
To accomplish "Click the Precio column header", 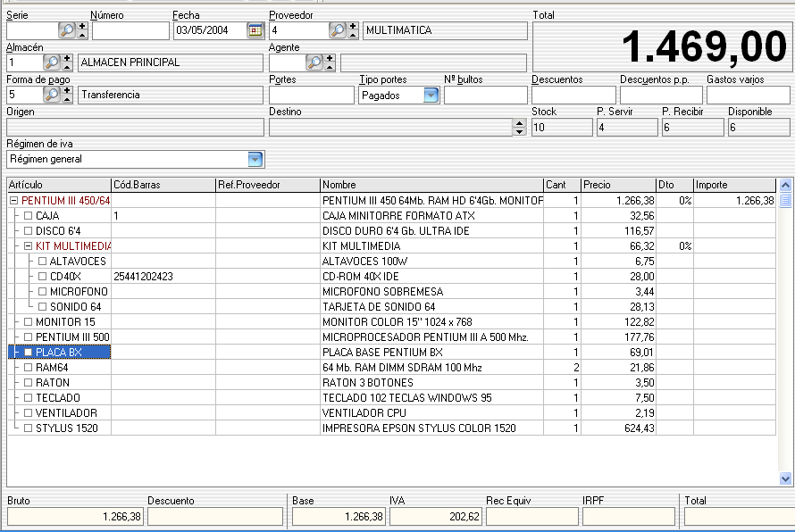I will (x=617, y=185).
